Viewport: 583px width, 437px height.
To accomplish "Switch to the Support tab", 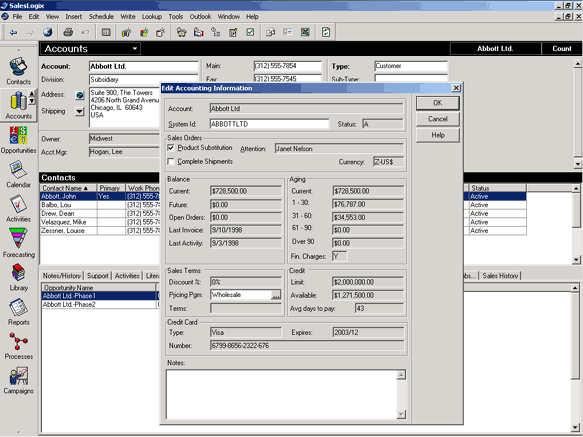I will (98, 276).
